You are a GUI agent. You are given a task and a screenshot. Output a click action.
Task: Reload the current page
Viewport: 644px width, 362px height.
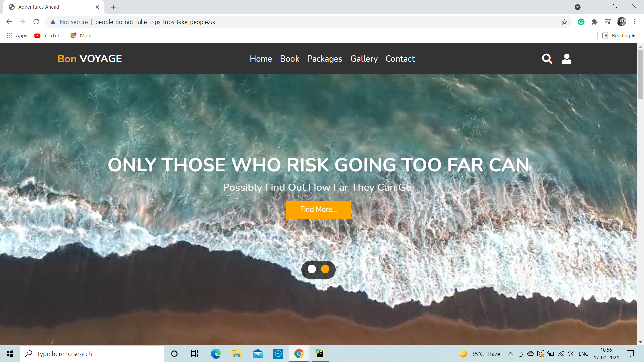tap(36, 22)
